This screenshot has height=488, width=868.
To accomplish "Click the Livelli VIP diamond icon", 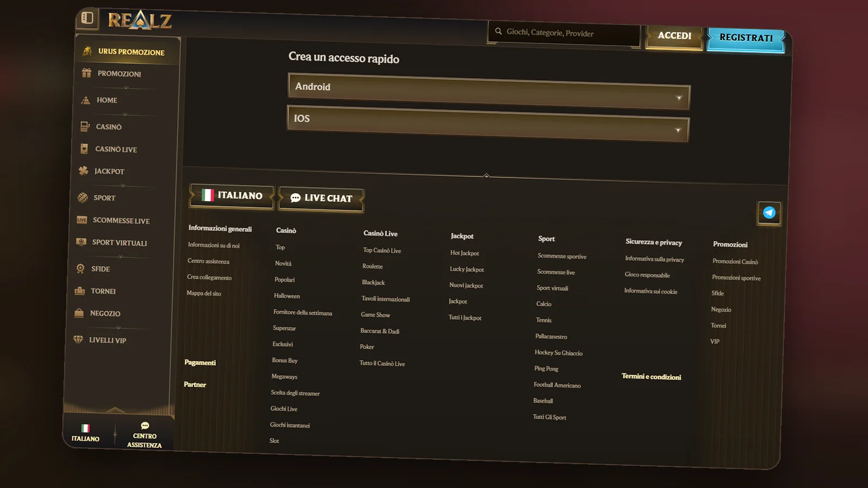I will 78,339.
